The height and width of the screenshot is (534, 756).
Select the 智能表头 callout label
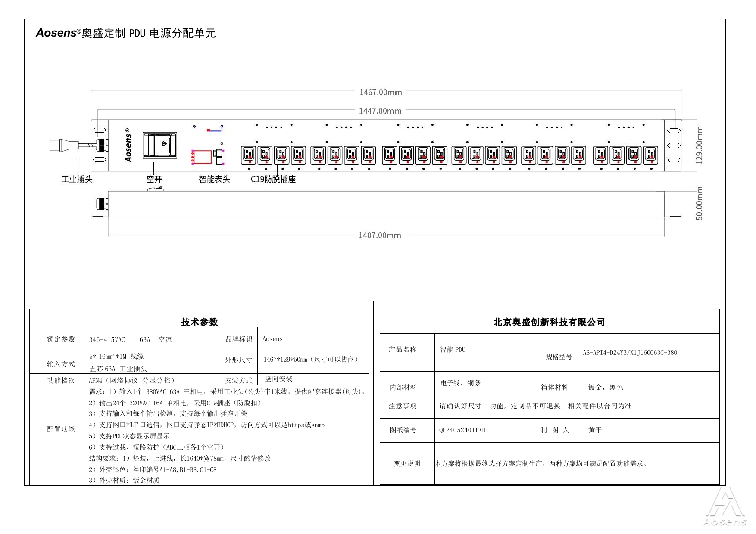pos(214,179)
